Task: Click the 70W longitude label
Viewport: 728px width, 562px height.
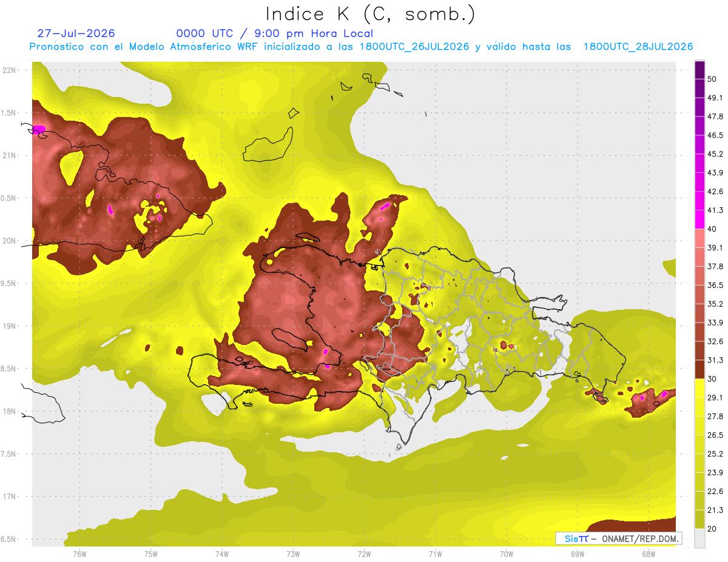Action: pos(506,554)
